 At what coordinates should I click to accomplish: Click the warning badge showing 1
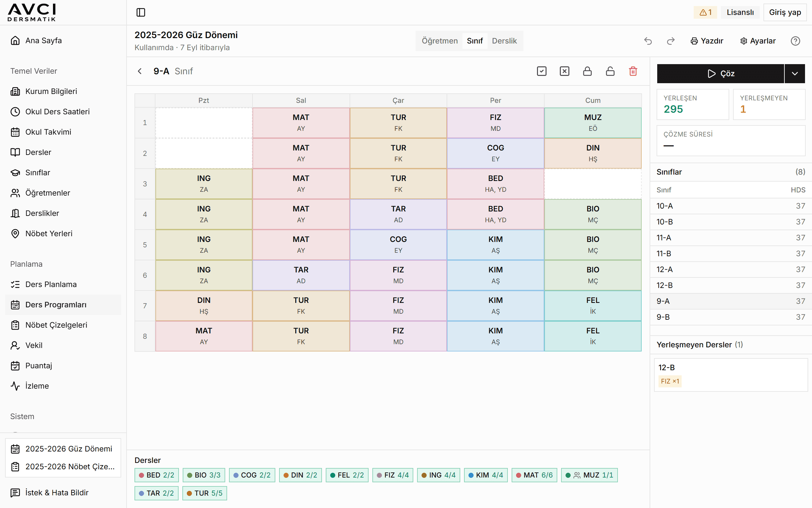click(x=705, y=12)
